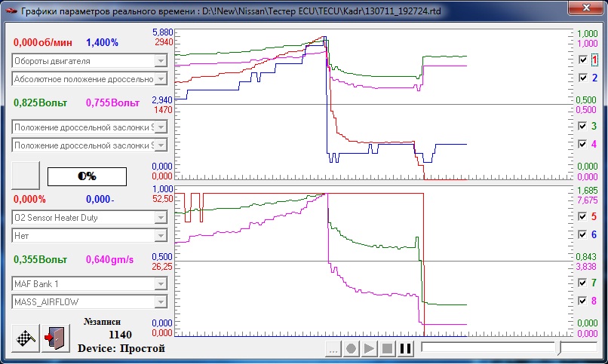
Task: Expand the MAF Bank 1 dropdown
Action: click(161, 284)
